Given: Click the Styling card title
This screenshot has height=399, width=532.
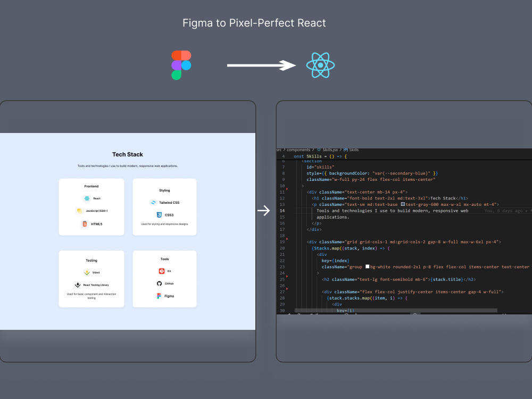Looking at the screenshot, I should tap(164, 190).
